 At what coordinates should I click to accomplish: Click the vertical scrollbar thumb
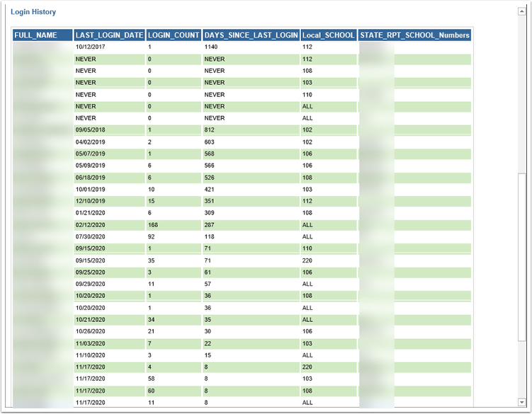(522, 258)
